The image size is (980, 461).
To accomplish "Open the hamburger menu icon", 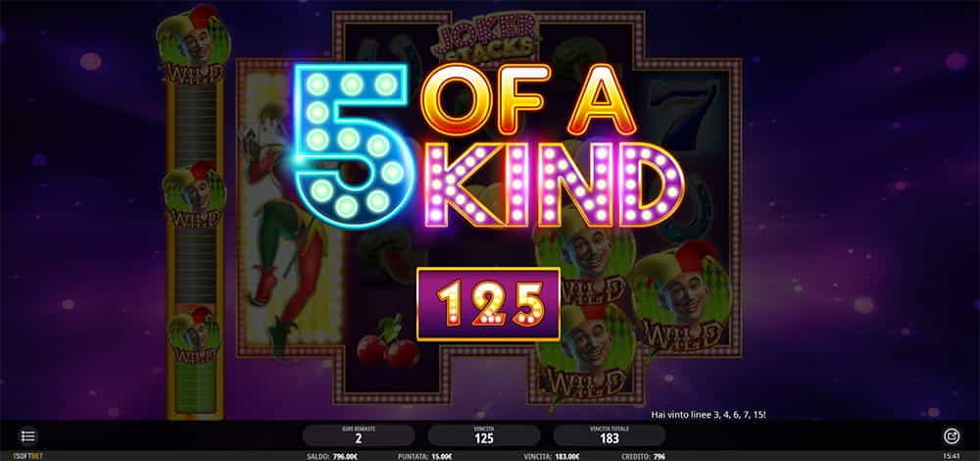I will click(28, 435).
